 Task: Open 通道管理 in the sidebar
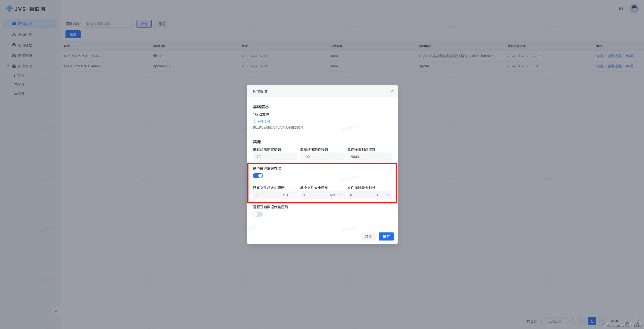[25, 56]
